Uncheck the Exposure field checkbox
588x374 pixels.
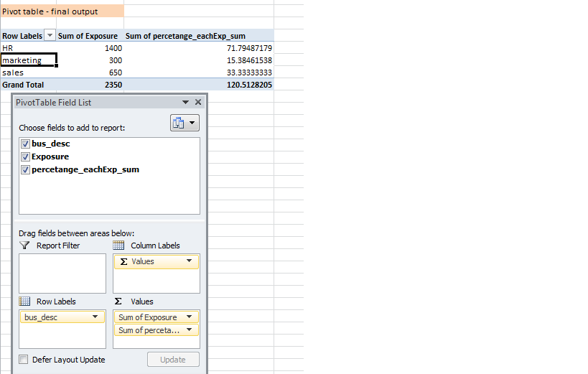tap(25, 156)
